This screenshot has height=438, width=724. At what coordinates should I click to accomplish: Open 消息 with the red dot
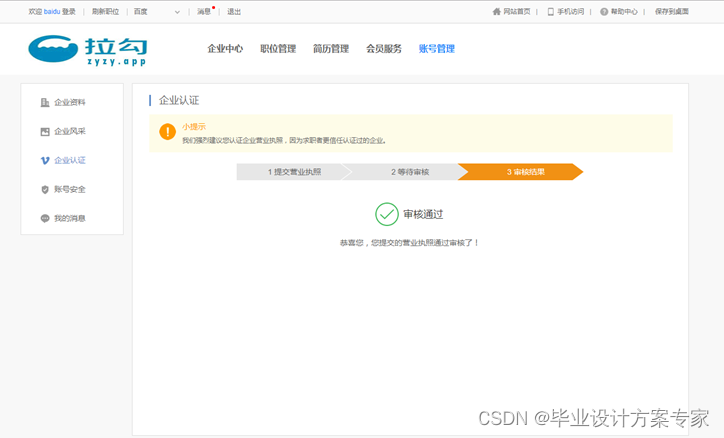(204, 12)
